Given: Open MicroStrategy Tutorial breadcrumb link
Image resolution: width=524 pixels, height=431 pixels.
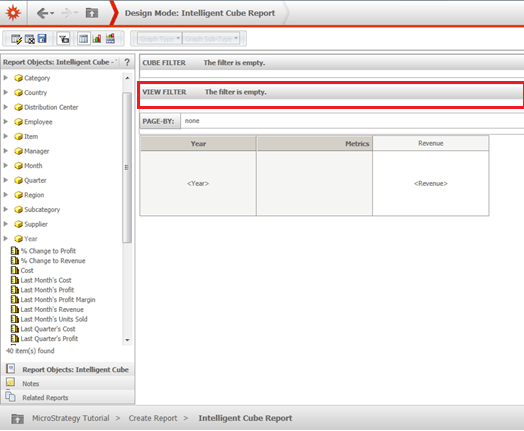Looking at the screenshot, I should [x=71, y=418].
